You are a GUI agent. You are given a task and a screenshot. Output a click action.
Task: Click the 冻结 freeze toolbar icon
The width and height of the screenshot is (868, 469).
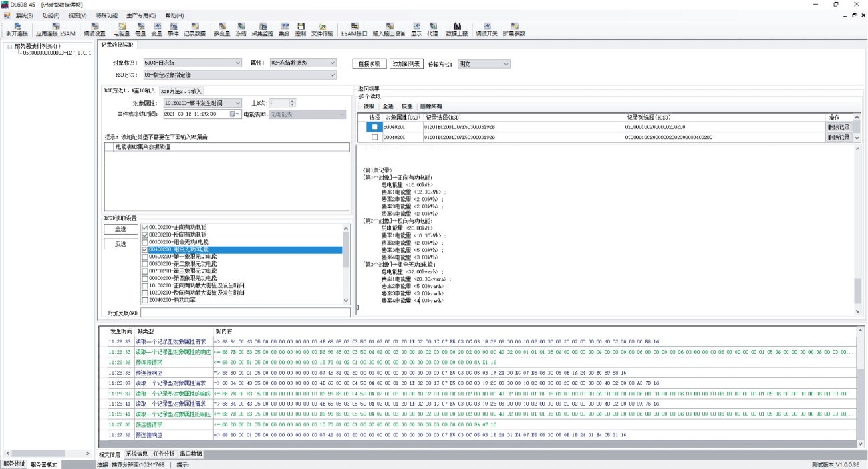coord(241,29)
